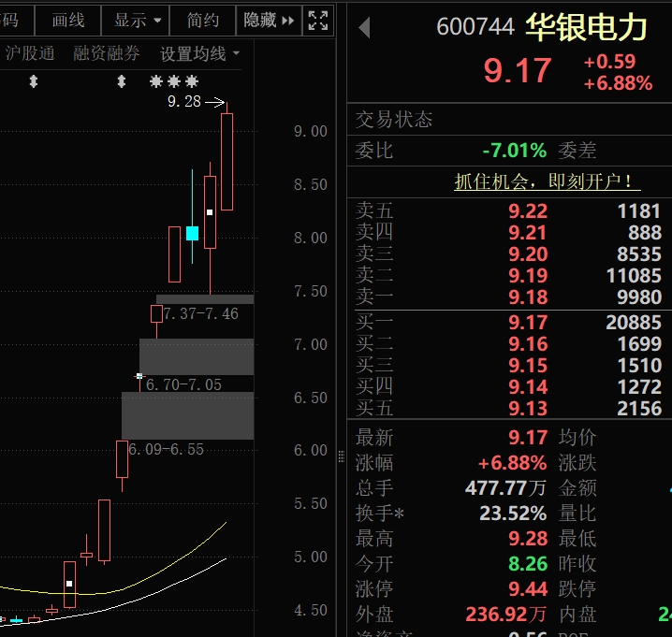
Task: Click the cyan candlestick body
Action: coord(193,234)
